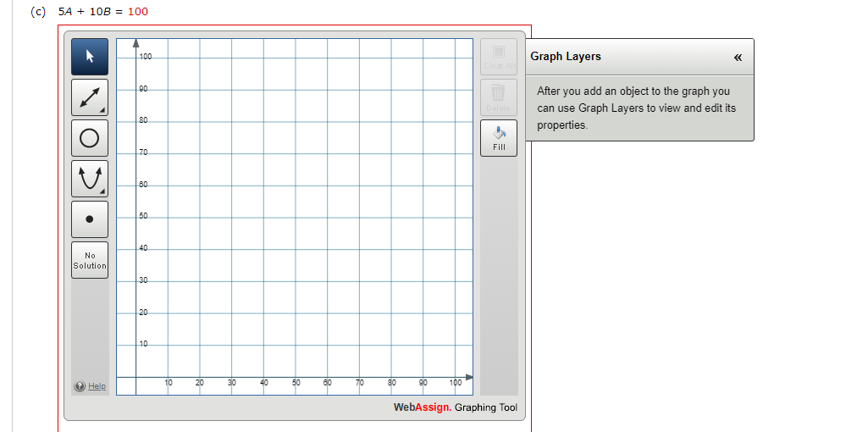Pick the parabola curve tool
868x432 pixels.
[x=90, y=179]
